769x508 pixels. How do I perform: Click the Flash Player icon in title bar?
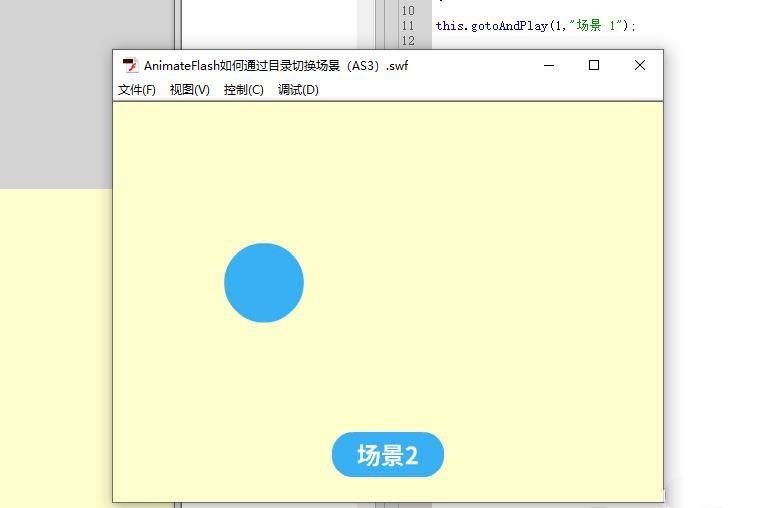(130, 66)
